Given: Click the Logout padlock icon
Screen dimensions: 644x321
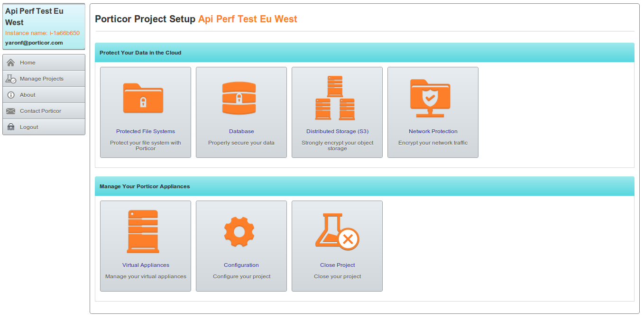Looking at the screenshot, I should click(11, 127).
